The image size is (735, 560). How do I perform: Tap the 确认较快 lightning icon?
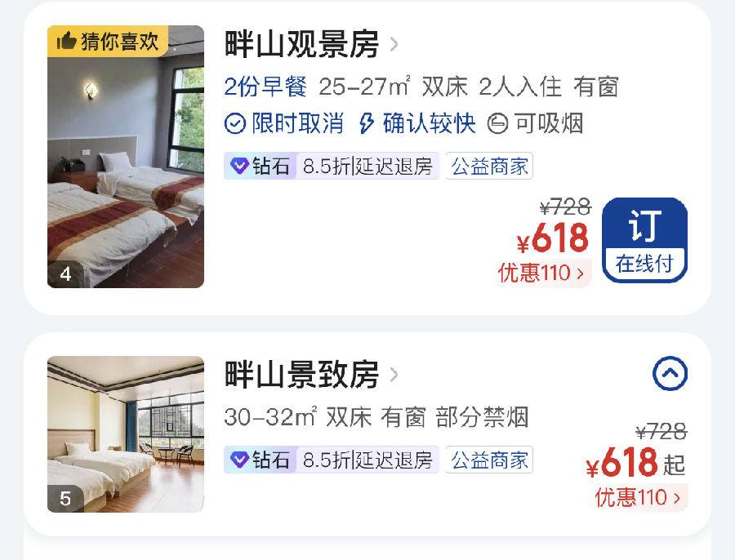tap(366, 124)
